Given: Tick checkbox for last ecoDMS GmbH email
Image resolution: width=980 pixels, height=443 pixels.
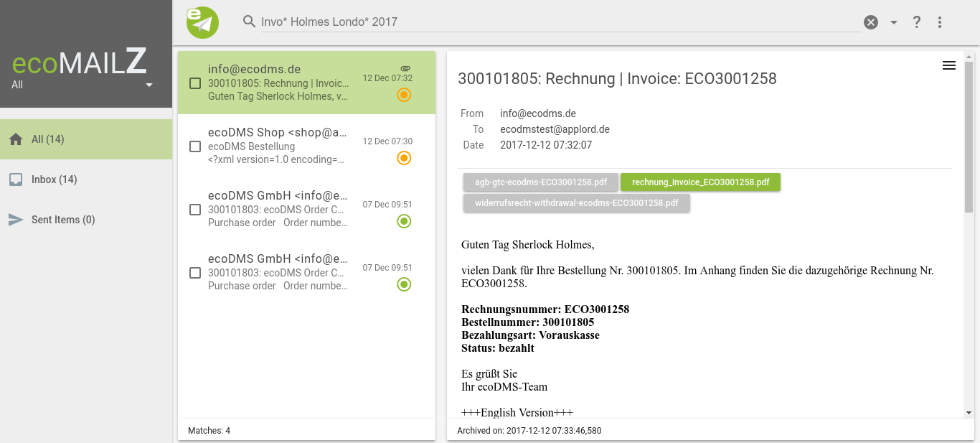Looking at the screenshot, I should point(195,273).
